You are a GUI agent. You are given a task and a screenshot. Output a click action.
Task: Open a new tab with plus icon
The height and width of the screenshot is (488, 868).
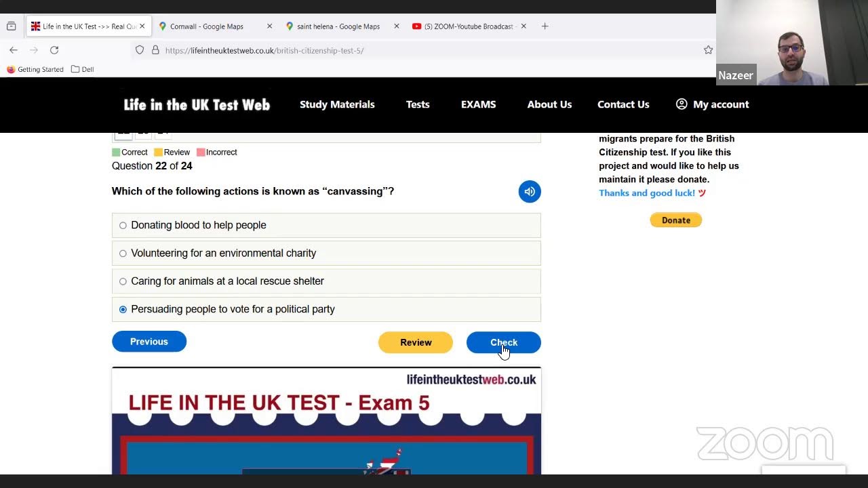[545, 26]
